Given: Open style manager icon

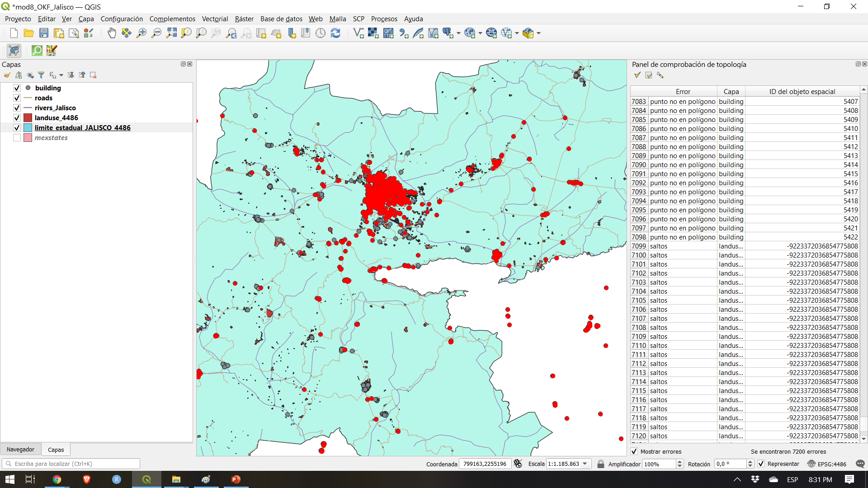Looking at the screenshot, I should (89, 33).
